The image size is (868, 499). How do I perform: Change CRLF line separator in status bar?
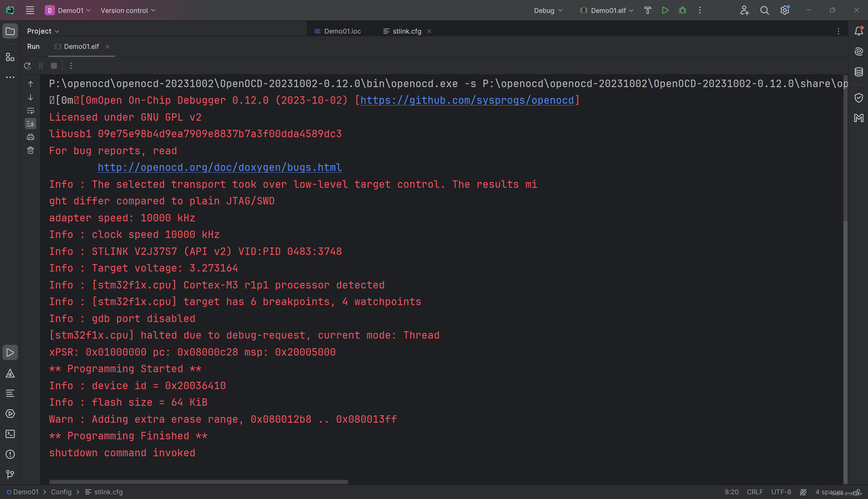tap(755, 492)
